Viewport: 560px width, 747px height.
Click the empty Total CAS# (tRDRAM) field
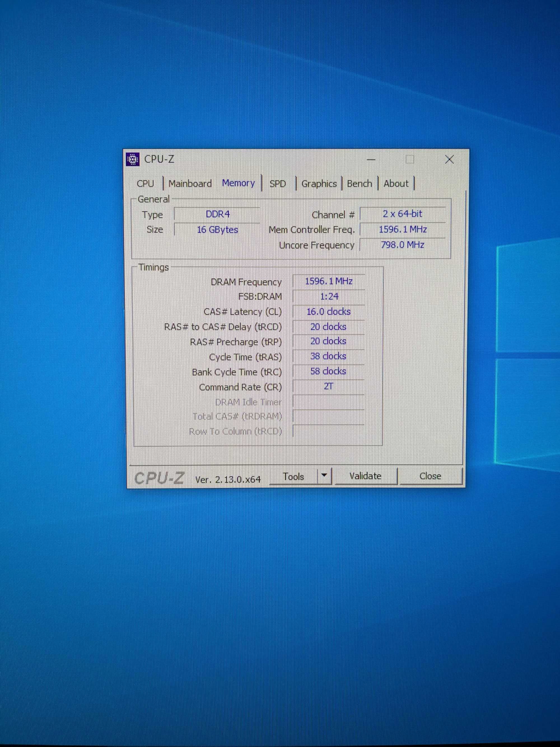pyautogui.click(x=329, y=416)
